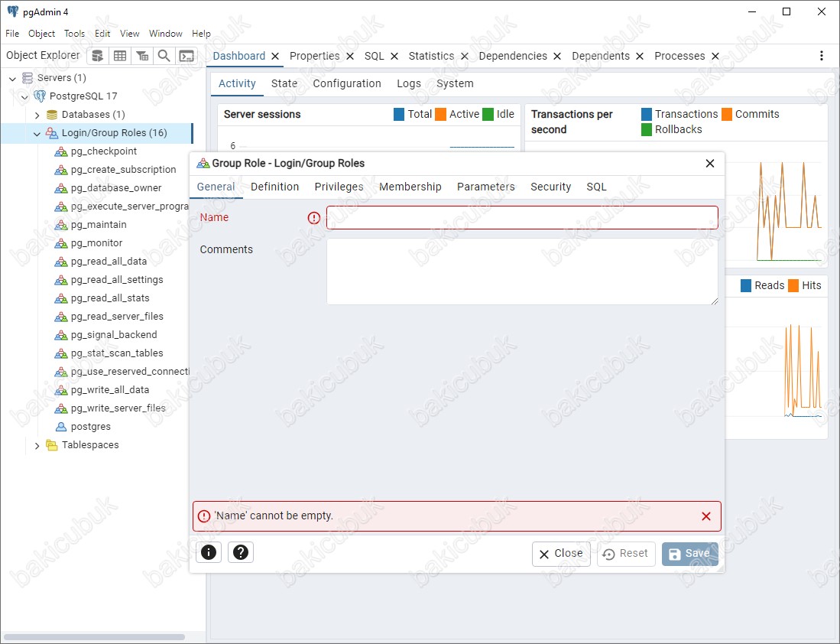
Task: Click the Reset button
Action: (626, 554)
